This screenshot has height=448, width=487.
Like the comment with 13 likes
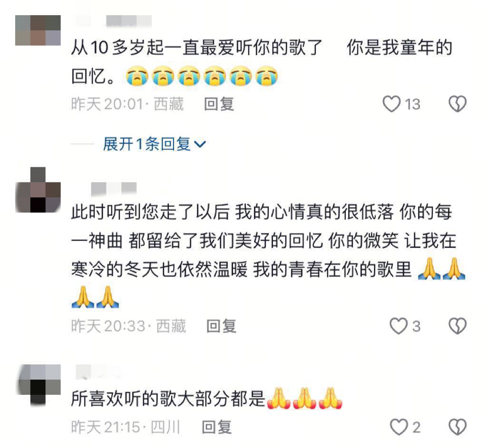(391, 104)
